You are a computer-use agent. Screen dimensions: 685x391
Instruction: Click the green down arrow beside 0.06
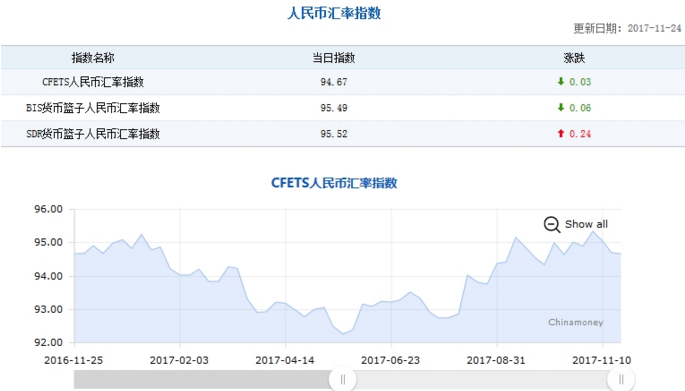(x=561, y=107)
